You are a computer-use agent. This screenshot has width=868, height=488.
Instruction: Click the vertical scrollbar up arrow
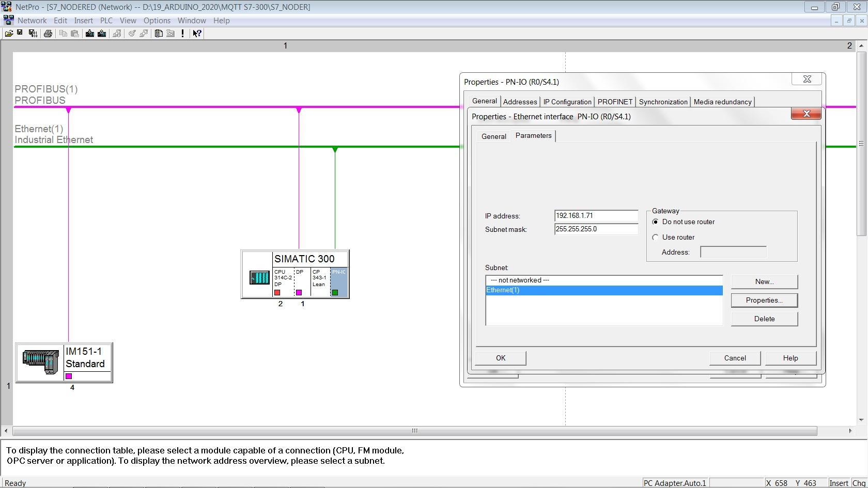pos(861,46)
